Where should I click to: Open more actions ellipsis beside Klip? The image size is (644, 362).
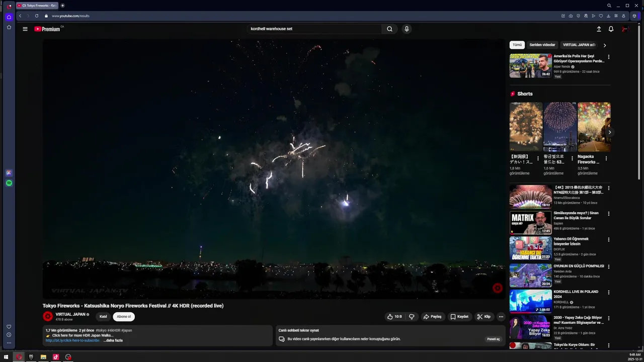[501, 317]
